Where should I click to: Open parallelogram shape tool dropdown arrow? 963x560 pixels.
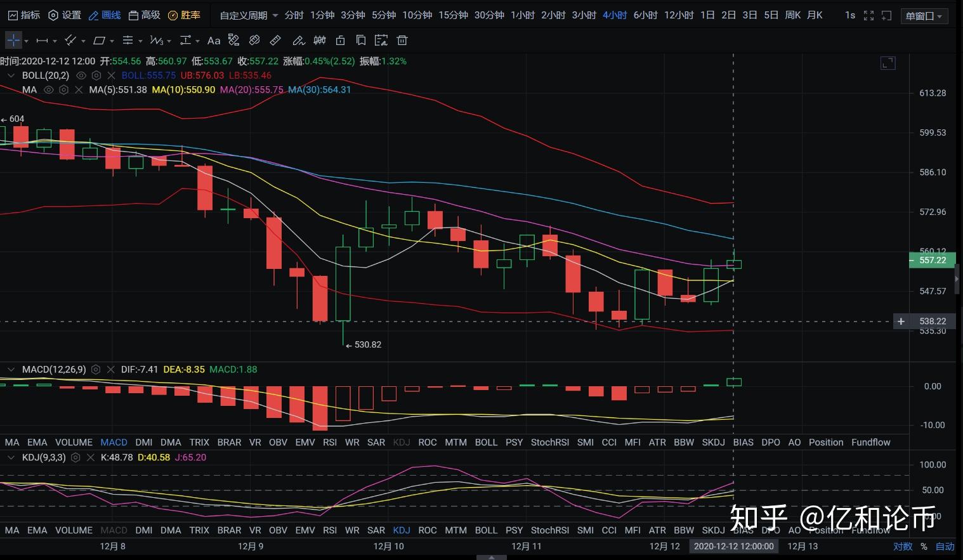click(x=112, y=41)
